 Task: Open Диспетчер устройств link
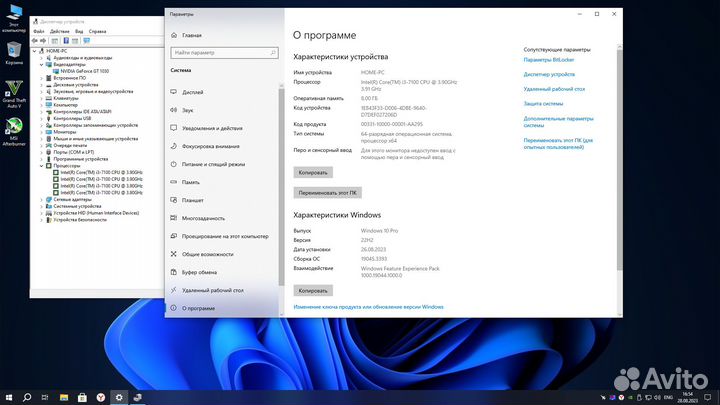tap(549, 74)
